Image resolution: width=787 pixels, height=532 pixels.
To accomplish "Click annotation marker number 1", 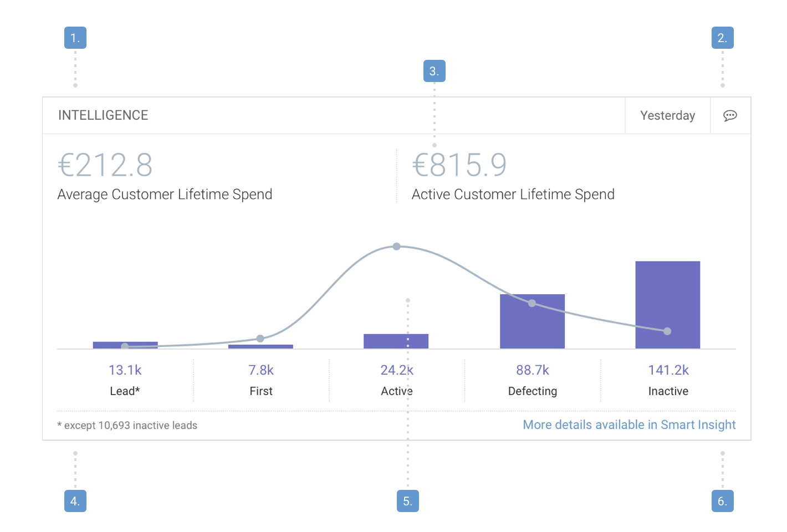I will [x=75, y=38].
